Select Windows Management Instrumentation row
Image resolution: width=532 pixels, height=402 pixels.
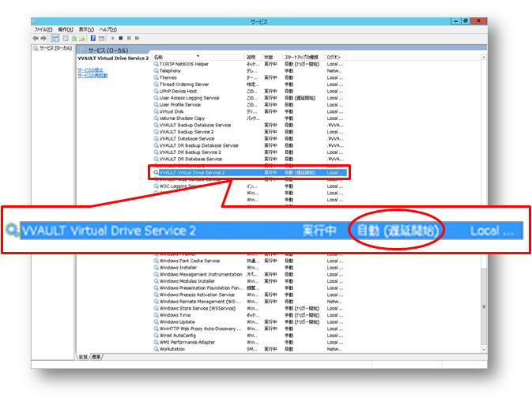[249, 275]
